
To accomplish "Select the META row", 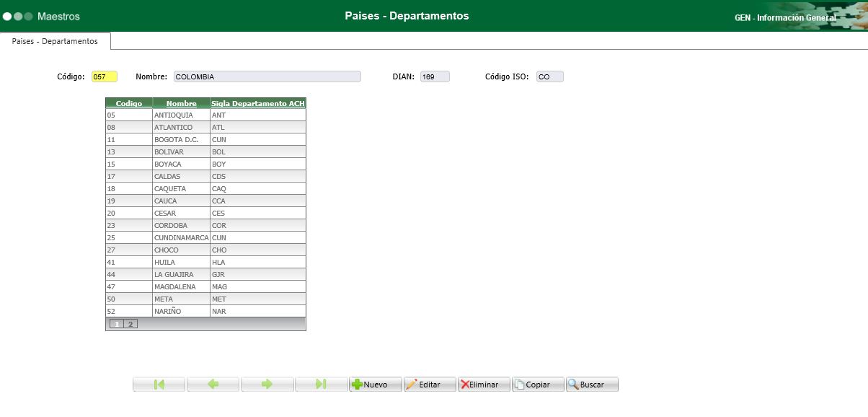I will (x=205, y=299).
